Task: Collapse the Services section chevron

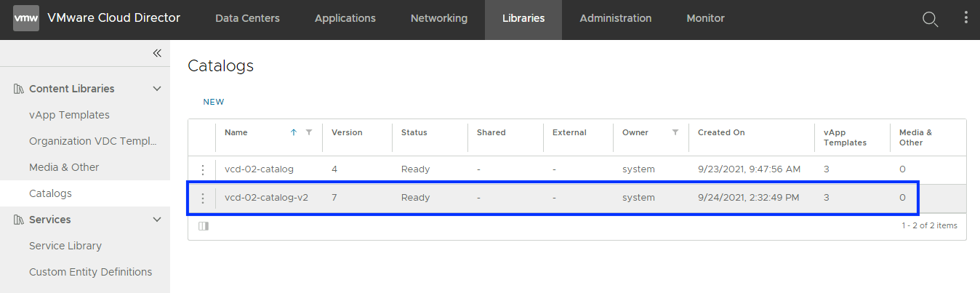Action: pos(156,220)
